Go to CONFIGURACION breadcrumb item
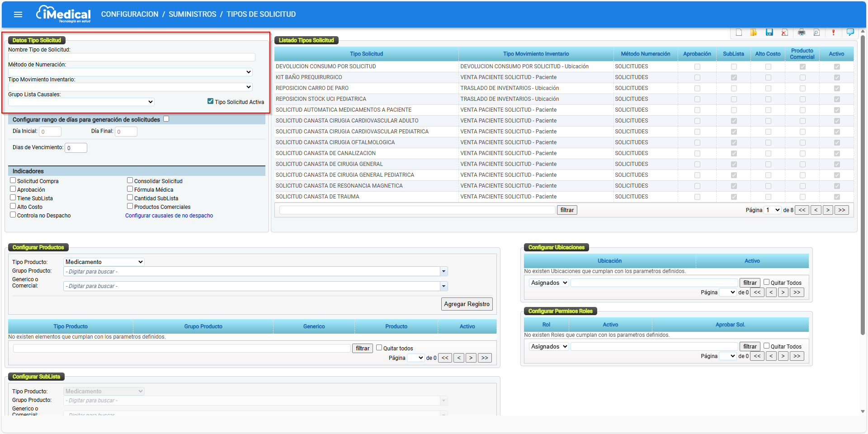868x434 pixels. pos(130,14)
